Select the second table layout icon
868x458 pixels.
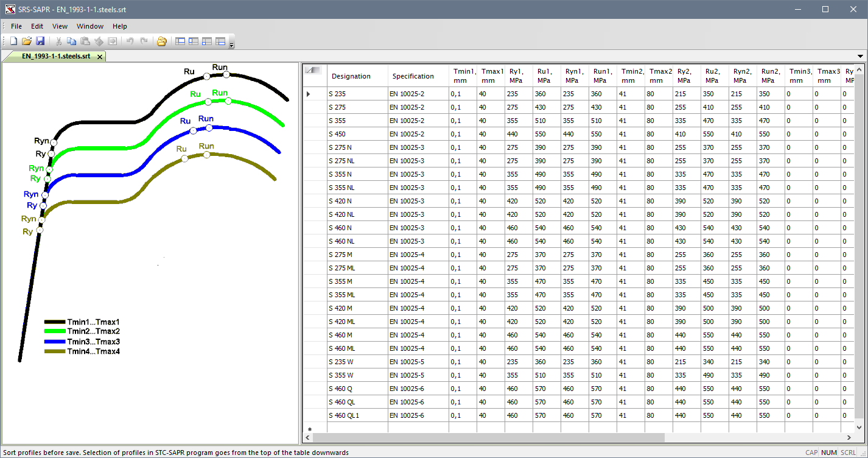[x=194, y=41]
